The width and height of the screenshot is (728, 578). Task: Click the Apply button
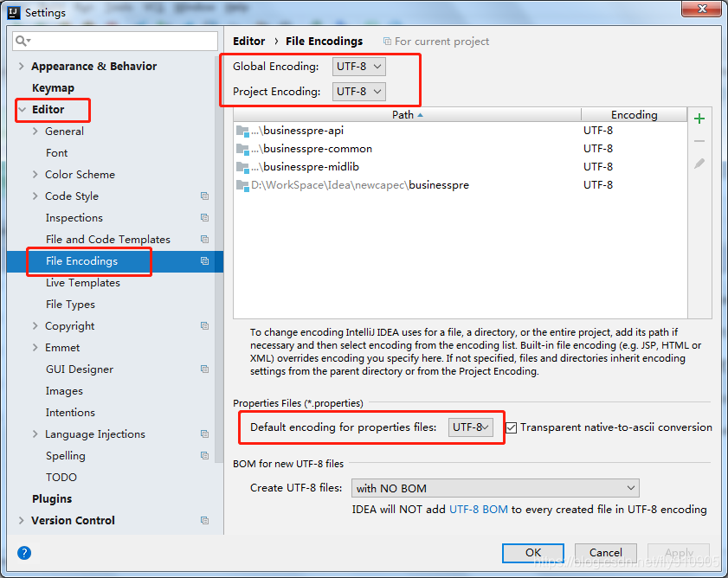point(679,552)
